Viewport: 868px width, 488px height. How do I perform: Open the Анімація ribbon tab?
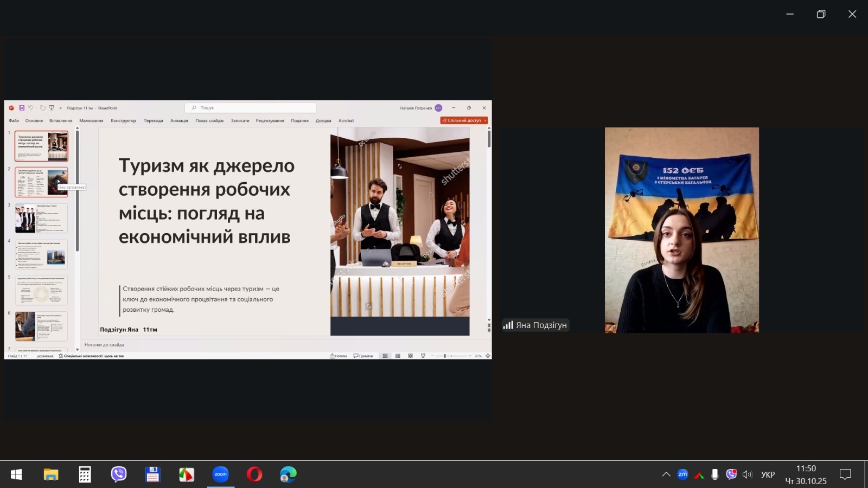179,121
